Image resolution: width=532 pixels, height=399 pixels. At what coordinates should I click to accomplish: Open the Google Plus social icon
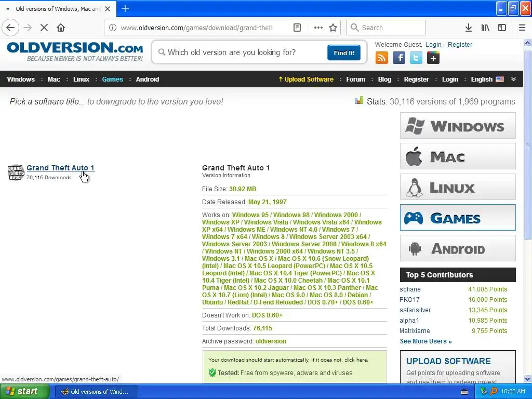tap(433, 58)
